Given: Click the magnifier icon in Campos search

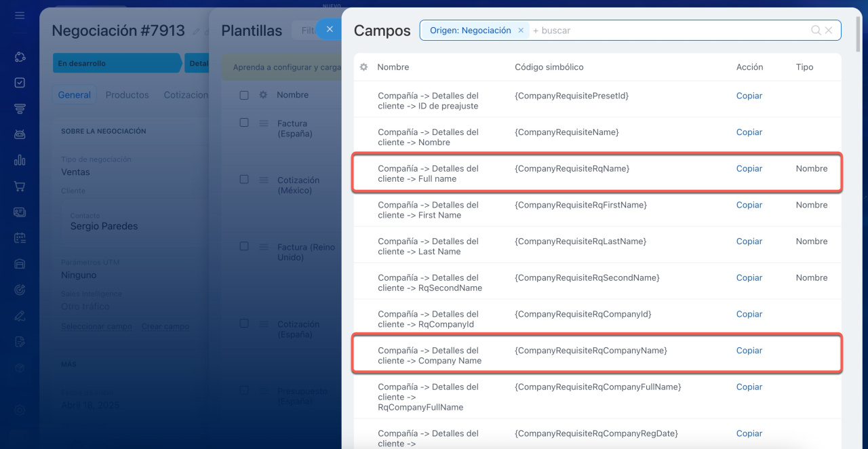Looking at the screenshot, I should (816, 31).
